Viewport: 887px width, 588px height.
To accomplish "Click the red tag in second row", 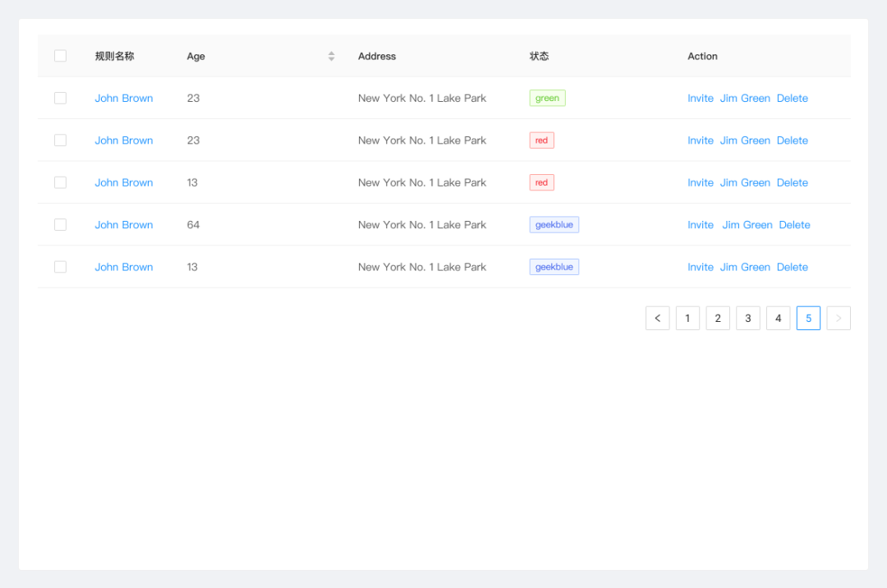I will coord(541,140).
